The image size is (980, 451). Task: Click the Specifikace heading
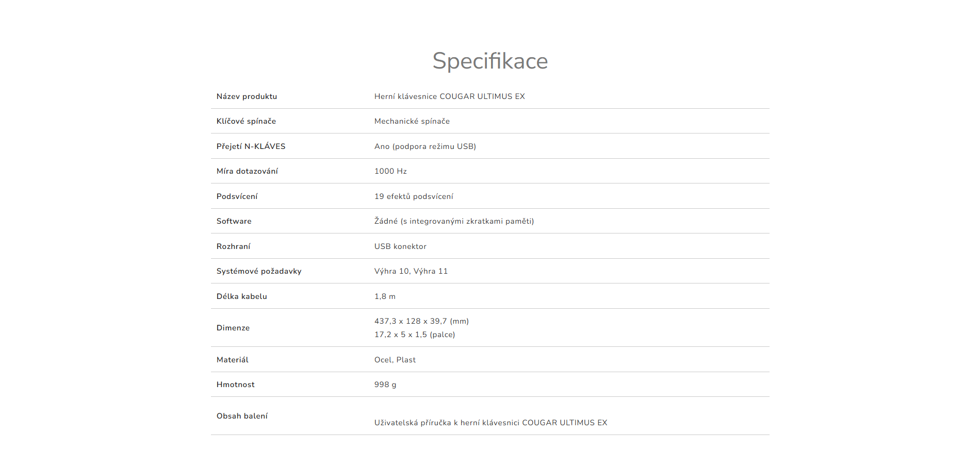pos(490,61)
